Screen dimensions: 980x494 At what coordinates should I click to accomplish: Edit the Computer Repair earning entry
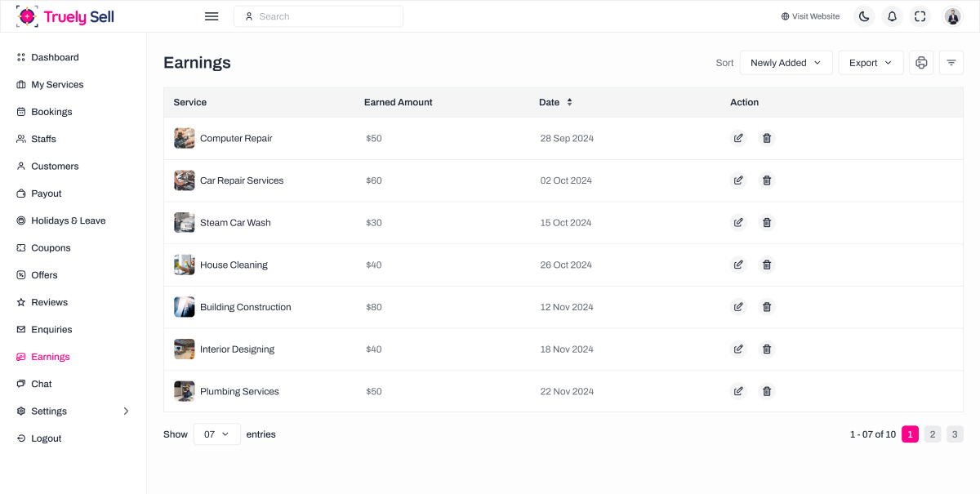point(738,138)
